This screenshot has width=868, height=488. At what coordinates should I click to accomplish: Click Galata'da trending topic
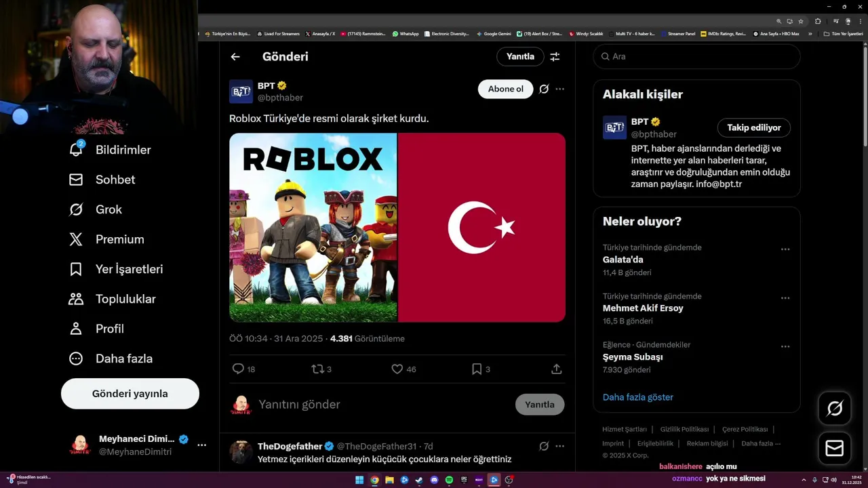coord(623,260)
